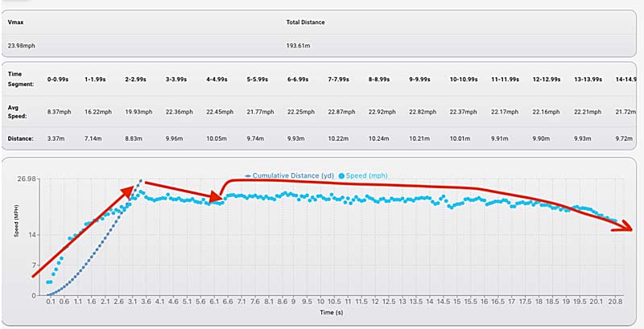Click the Speed (MPH) y-axis title
The width and height of the screenshot is (644, 329).
click(x=17, y=223)
